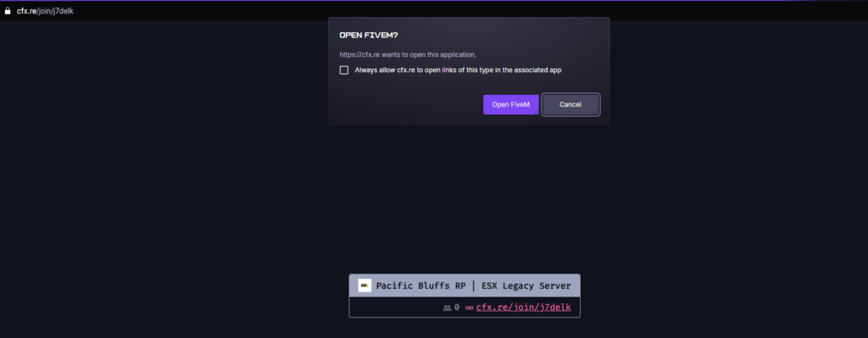
Task: Click the ESX logo icon on server card
Action: tap(364, 286)
